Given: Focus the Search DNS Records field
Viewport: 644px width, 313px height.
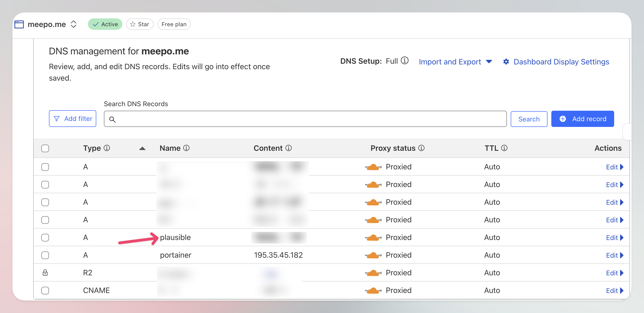Looking at the screenshot, I should click(305, 119).
